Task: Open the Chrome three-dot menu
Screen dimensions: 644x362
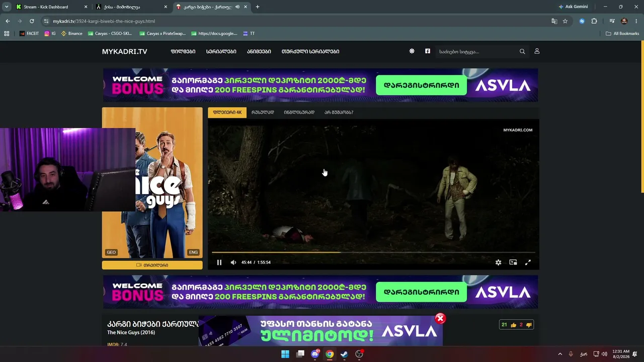Action: coord(636,21)
